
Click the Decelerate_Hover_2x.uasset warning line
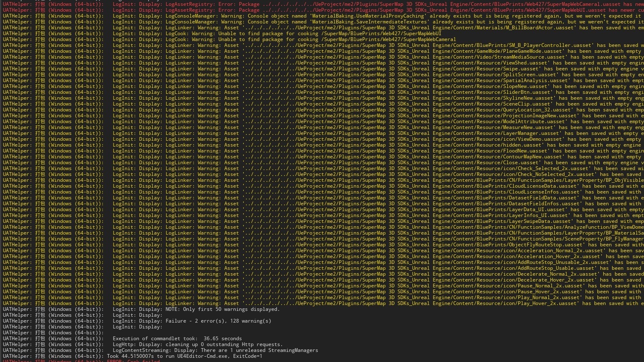[323, 280]
